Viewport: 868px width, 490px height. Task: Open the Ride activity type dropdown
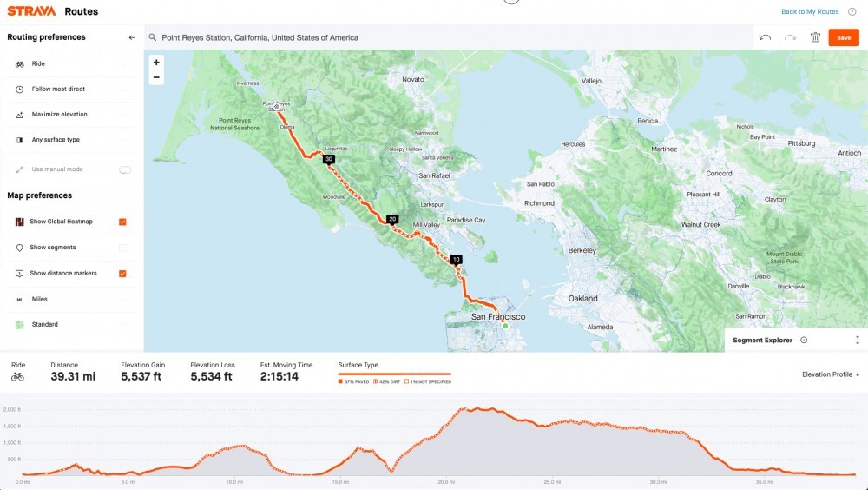(x=71, y=63)
